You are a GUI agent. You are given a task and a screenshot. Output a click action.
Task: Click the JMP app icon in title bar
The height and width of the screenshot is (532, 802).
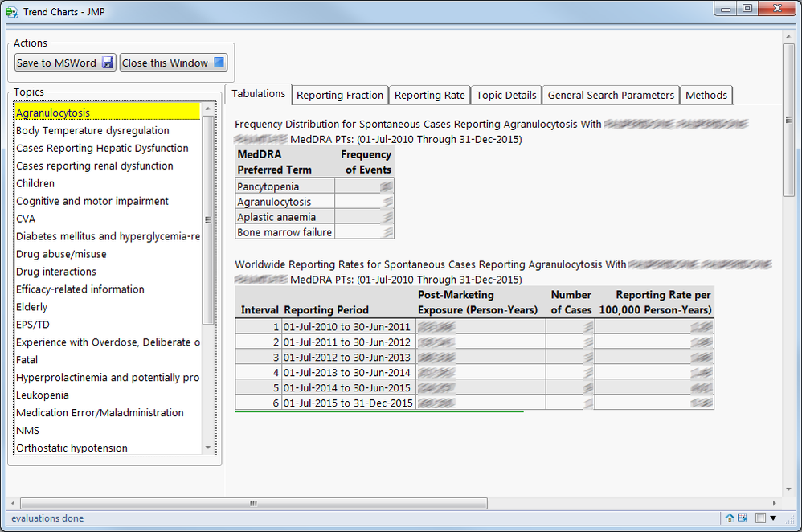point(12,11)
